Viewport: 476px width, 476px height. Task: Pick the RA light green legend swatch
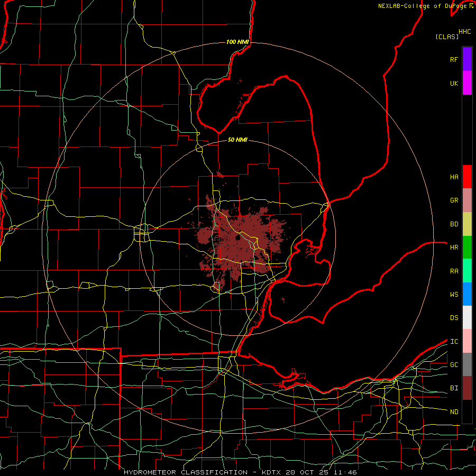tap(467, 271)
